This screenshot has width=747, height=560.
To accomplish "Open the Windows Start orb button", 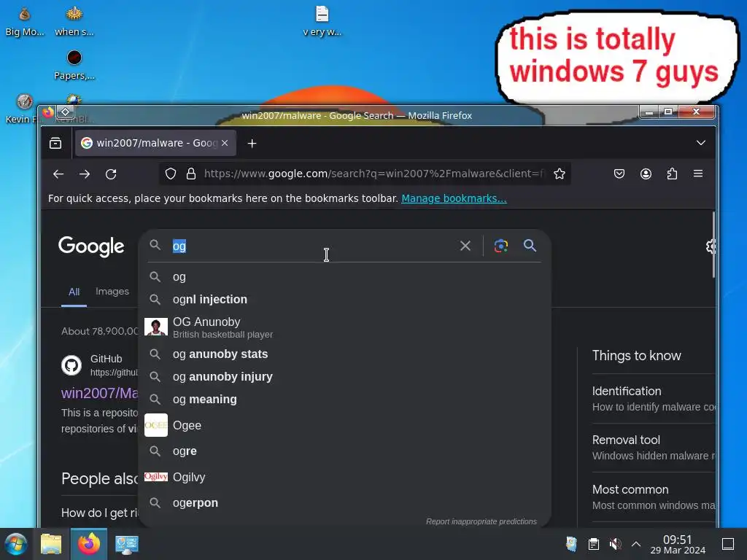I will click(16, 544).
